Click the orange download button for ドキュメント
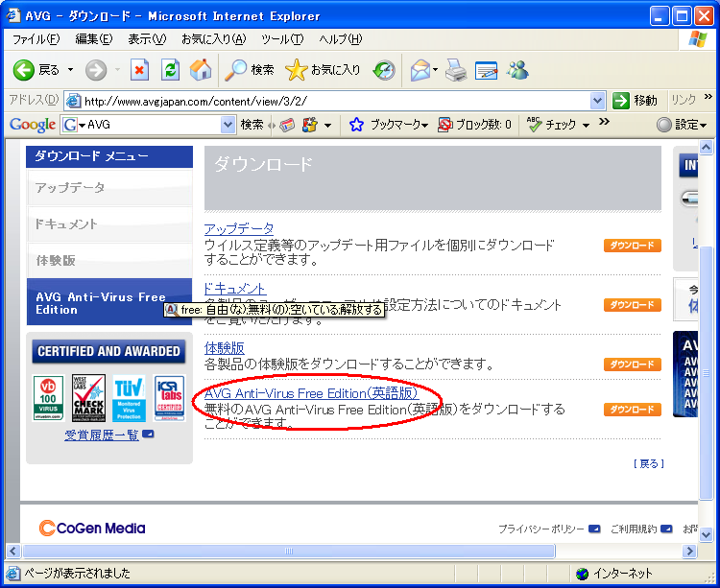 coord(633,305)
